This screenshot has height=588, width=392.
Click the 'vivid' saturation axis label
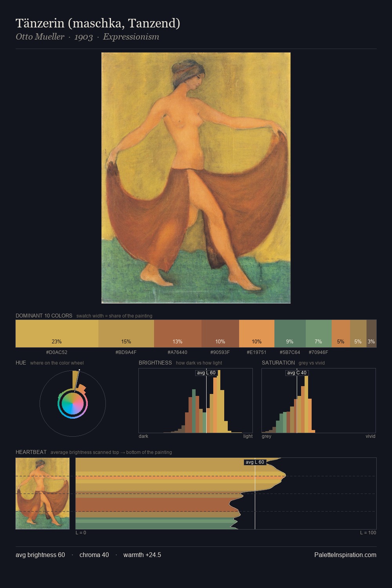pyautogui.click(x=370, y=436)
